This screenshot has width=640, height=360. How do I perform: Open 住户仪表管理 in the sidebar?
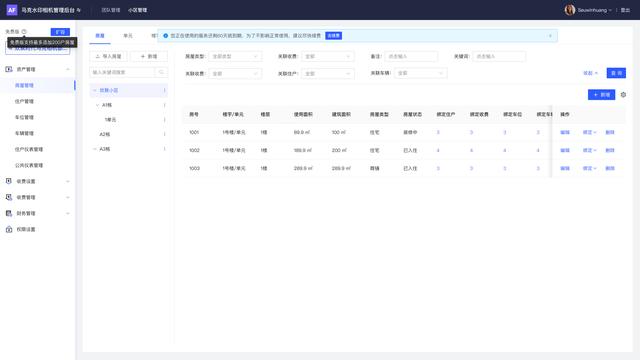coord(29,149)
